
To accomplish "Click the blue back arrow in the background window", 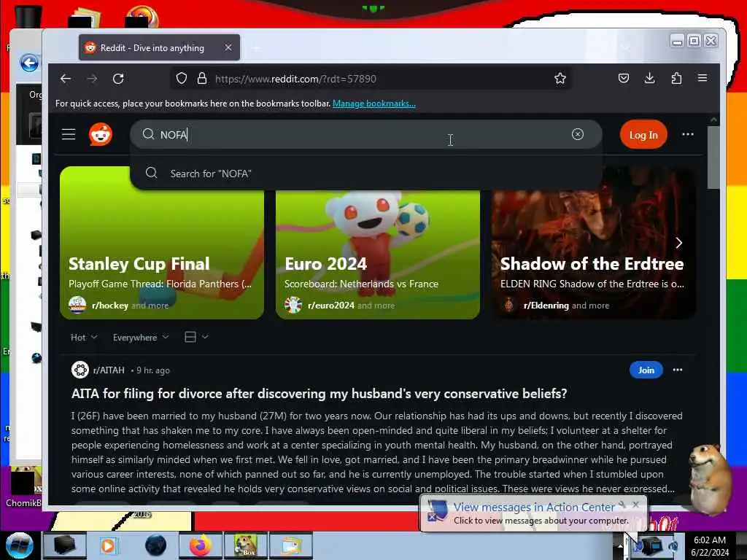I will coord(29,63).
